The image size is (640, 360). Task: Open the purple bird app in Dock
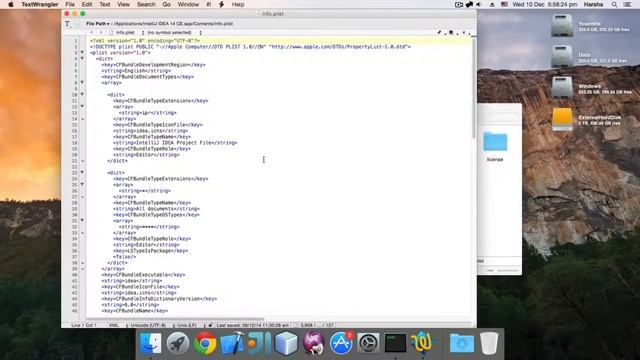[313, 343]
